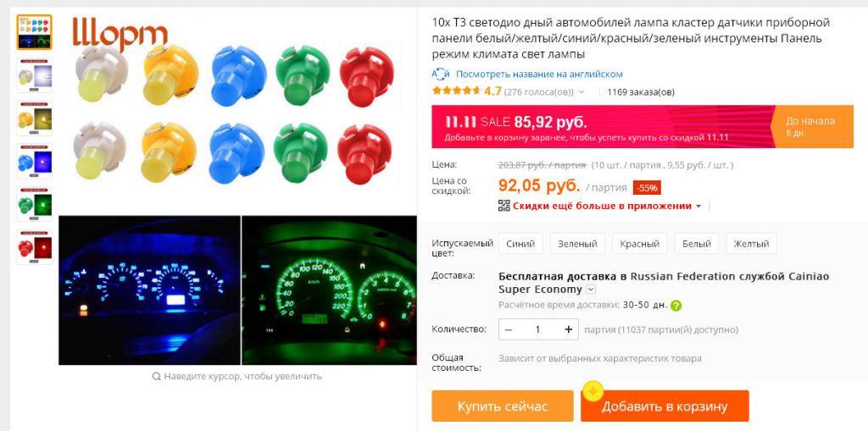Open the Cainiao Super Economy shipping dropdown
The height and width of the screenshot is (431, 868).
tap(591, 290)
